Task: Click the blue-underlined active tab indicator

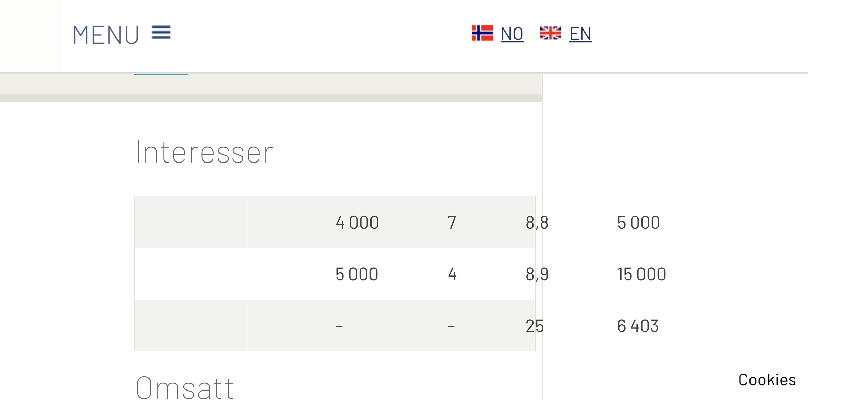Action: [161, 74]
